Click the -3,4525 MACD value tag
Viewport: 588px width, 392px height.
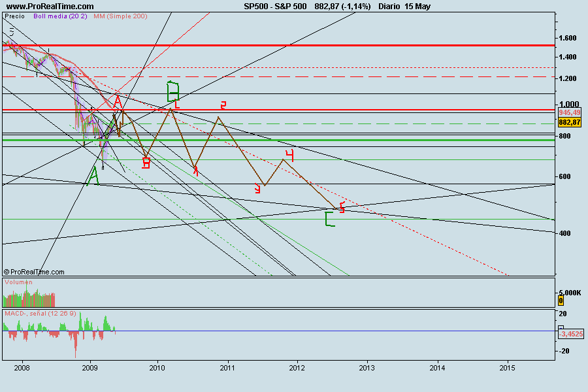pyautogui.click(x=571, y=334)
